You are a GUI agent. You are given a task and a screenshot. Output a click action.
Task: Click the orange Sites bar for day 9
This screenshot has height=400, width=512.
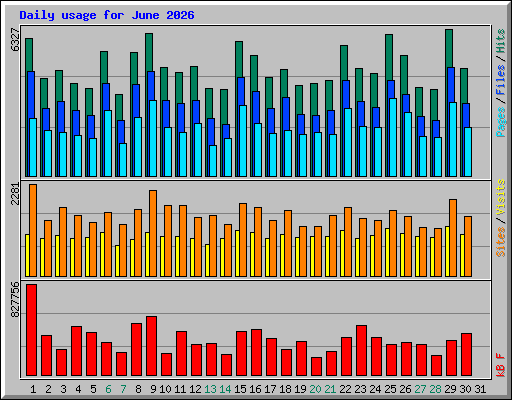pos(153,233)
